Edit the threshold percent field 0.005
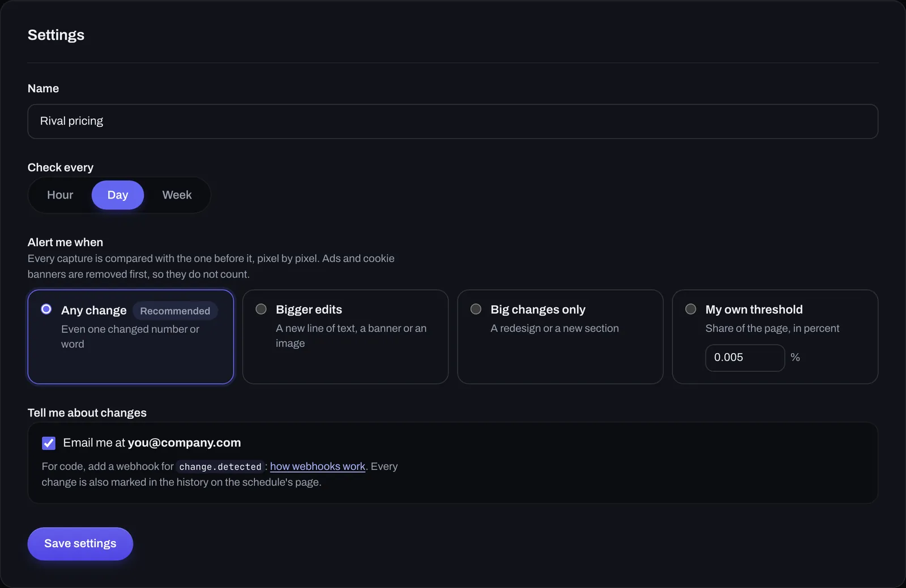The image size is (906, 588). pos(745,358)
